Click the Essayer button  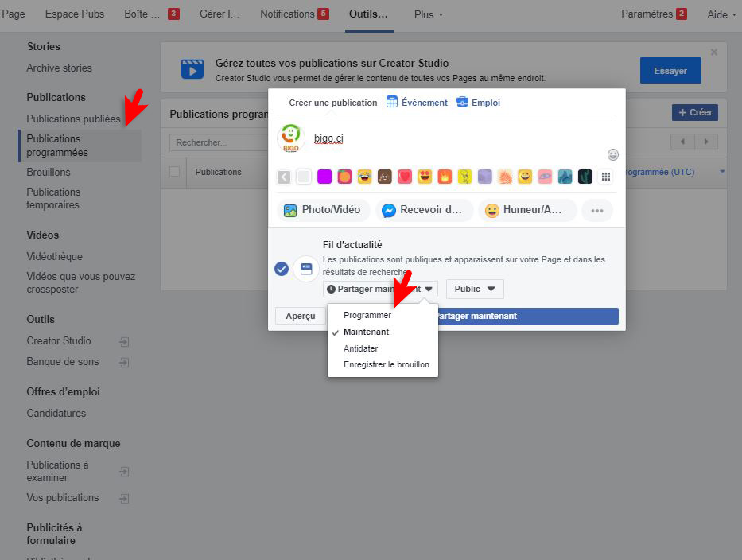coord(670,71)
